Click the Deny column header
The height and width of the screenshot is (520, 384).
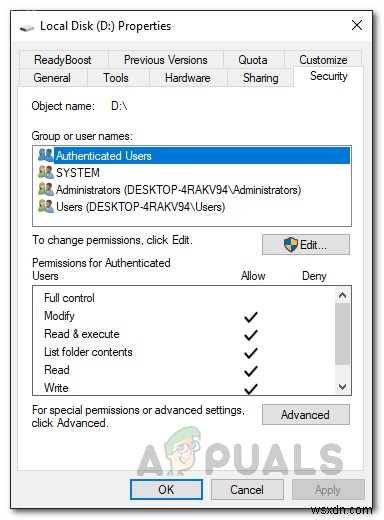314,276
